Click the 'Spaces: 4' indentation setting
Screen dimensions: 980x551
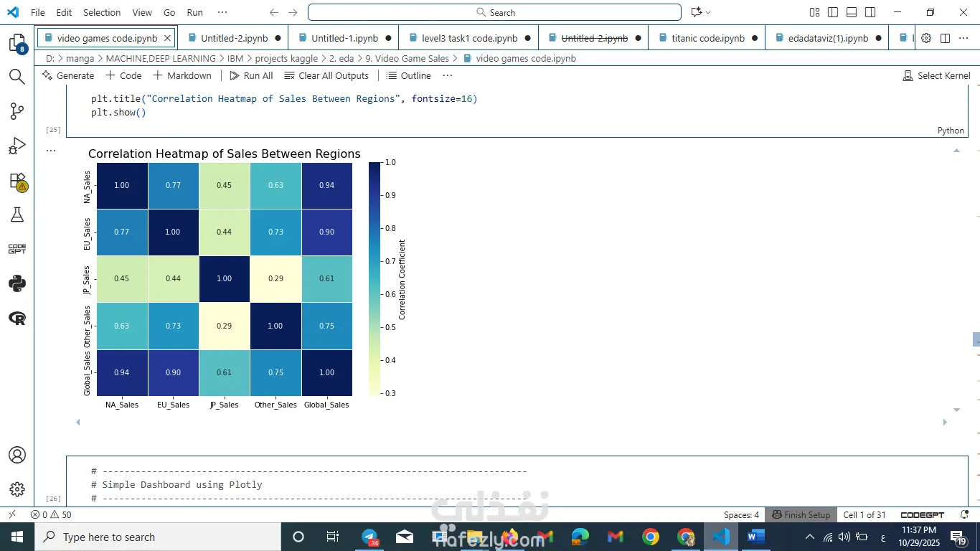741,514
